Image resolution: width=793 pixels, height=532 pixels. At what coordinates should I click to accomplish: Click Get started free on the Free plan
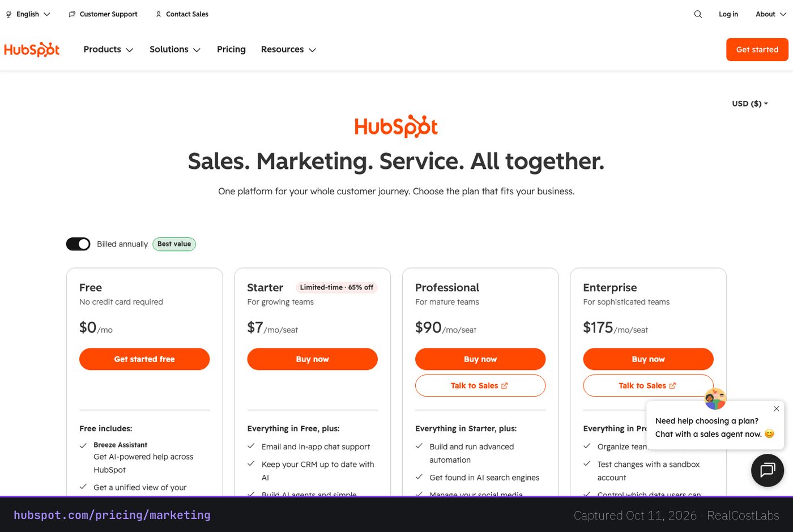point(144,359)
